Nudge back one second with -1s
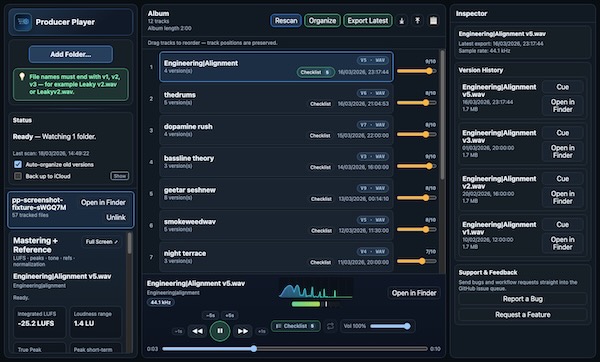 (x=178, y=331)
